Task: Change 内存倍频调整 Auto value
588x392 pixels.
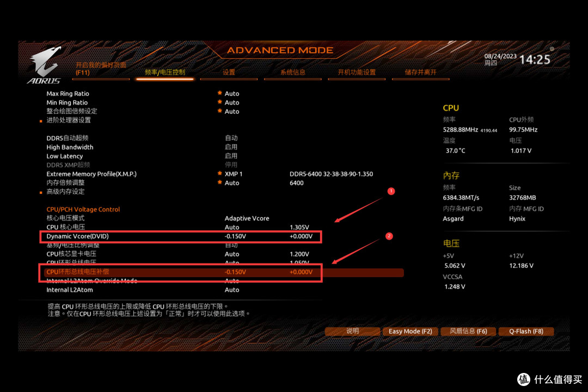Action: coord(232,183)
